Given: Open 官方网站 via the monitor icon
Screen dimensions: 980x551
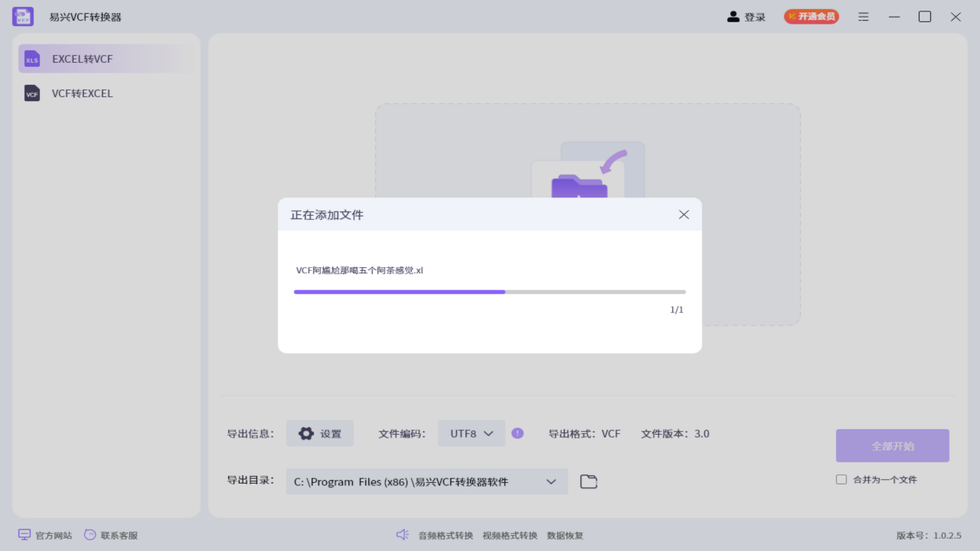Looking at the screenshot, I should pyautogui.click(x=24, y=535).
